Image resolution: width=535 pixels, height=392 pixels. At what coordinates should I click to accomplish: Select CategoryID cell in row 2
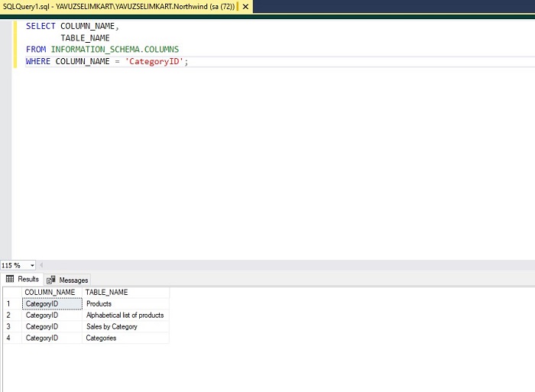52,316
